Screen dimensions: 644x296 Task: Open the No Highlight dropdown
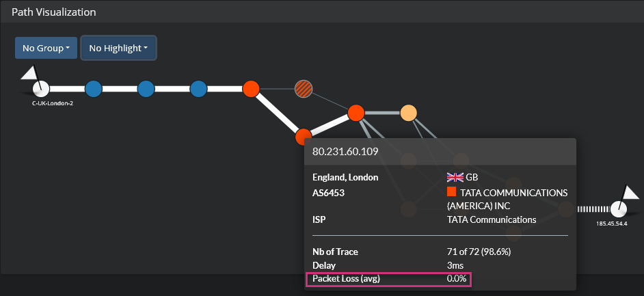click(x=118, y=48)
